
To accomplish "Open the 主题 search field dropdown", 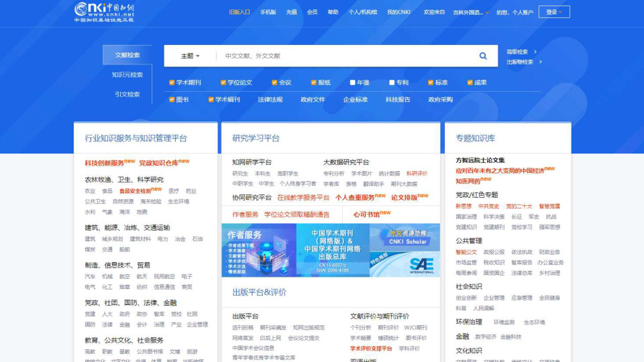I will (190, 56).
